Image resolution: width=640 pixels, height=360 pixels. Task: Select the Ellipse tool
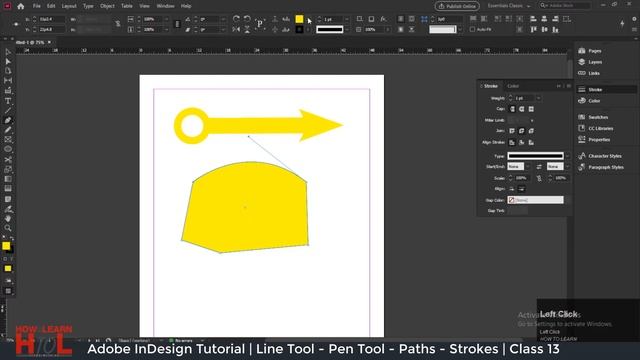click(8, 149)
